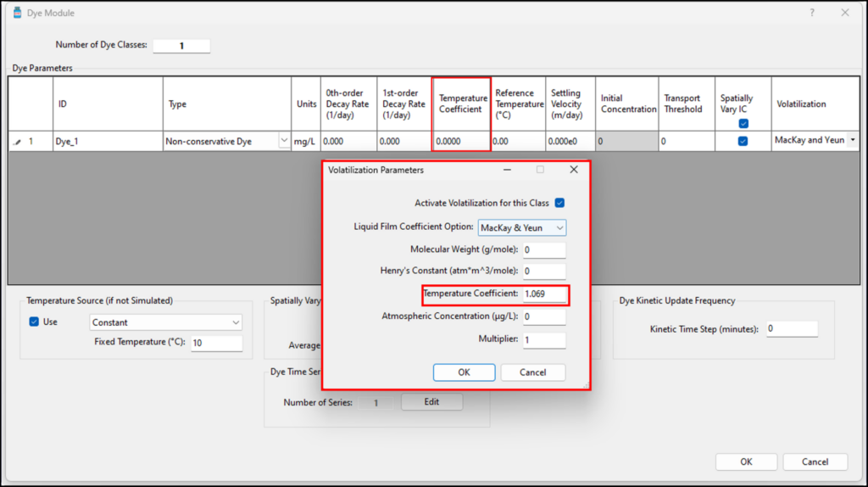Expand the Non-conservative Dye type dropdown
Image resolution: width=868 pixels, height=487 pixels.
pos(284,142)
